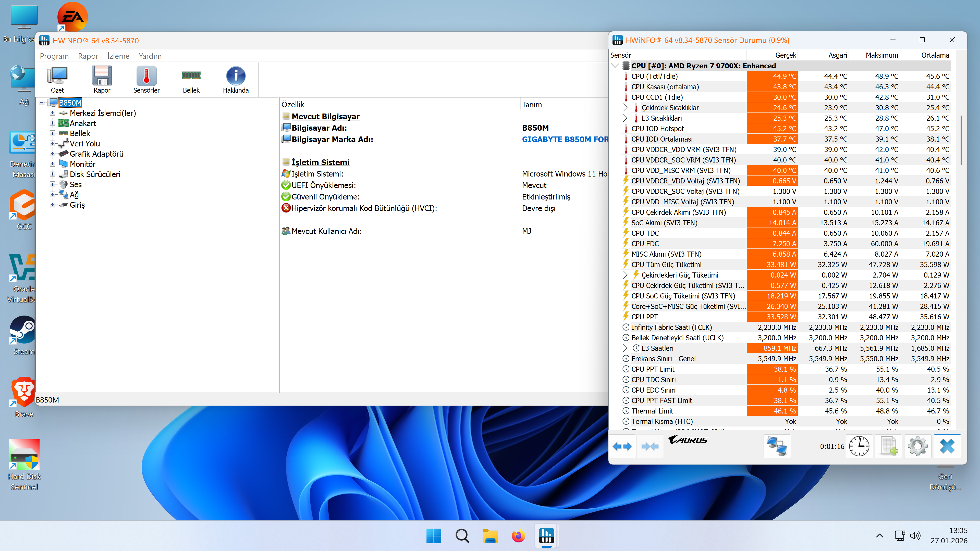Open Hard Disk Sentinel desktop shortcut
The height and width of the screenshot is (551, 980).
point(24,465)
